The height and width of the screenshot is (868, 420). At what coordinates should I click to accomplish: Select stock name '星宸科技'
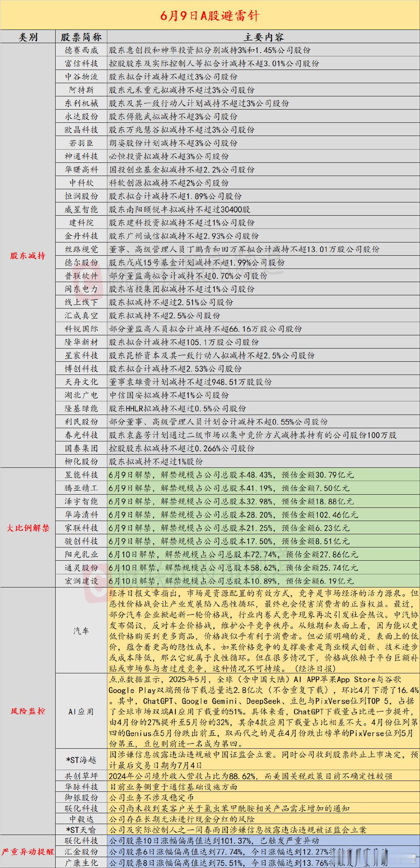tap(81, 356)
